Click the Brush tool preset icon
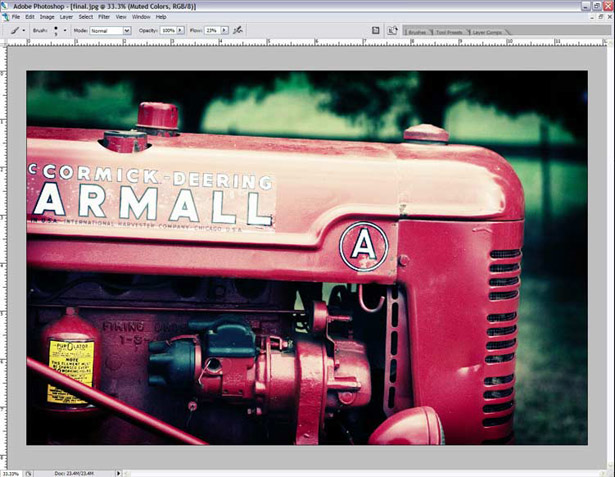The width and height of the screenshot is (615, 477). click(x=15, y=30)
